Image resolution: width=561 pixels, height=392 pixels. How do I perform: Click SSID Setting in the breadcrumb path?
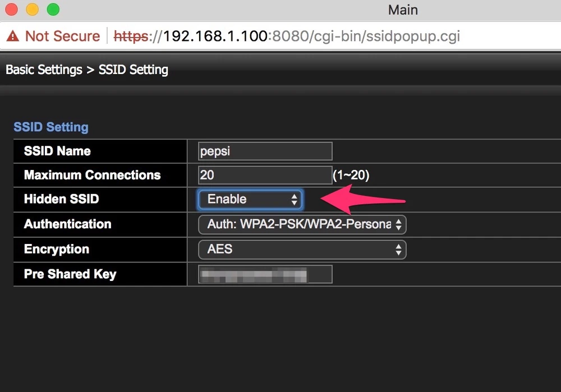pos(133,70)
